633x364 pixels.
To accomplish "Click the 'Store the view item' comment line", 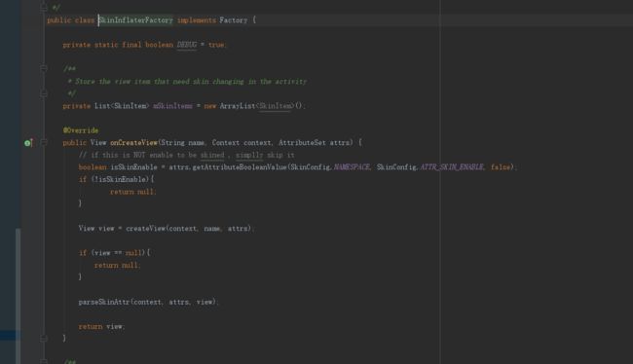I will click(187, 82).
